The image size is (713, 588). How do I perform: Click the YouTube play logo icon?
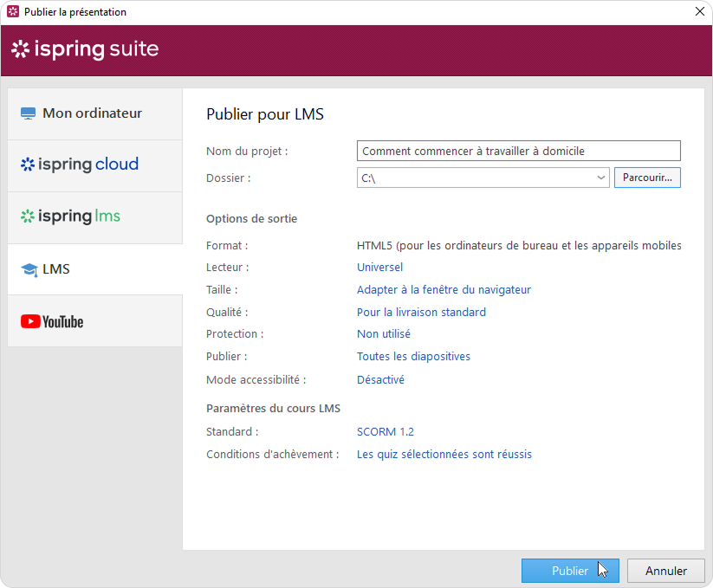(x=30, y=321)
